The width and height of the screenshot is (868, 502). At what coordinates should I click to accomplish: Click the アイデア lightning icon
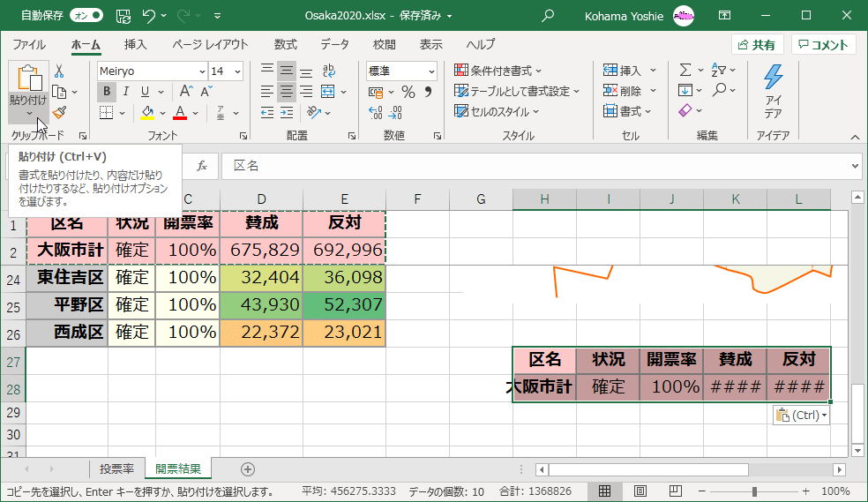[x=774, y=77]
